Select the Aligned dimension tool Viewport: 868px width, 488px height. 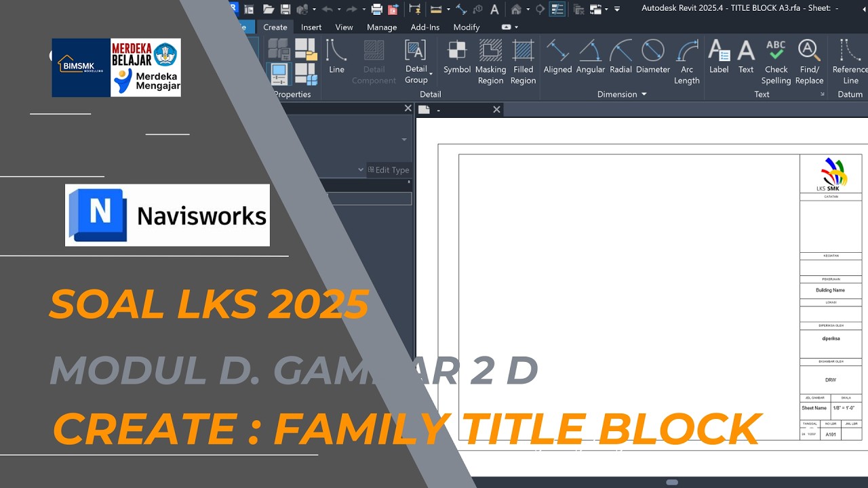coord(557,57)
